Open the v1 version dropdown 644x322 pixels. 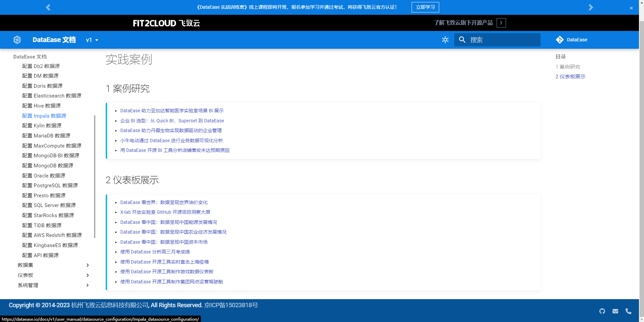(x=91, y=40)
